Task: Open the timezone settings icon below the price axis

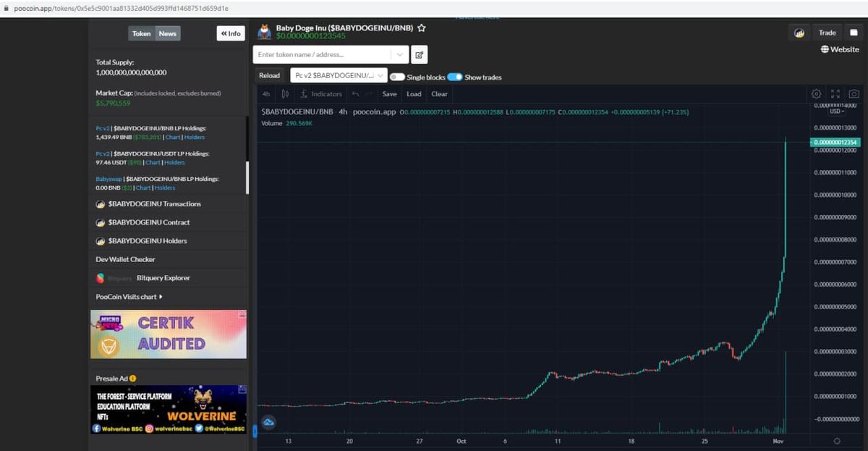Action: [837, 440]
